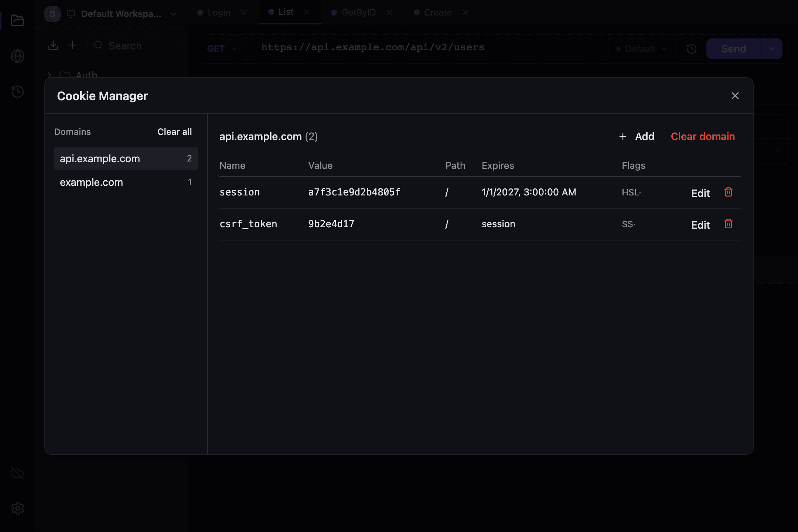Delete the session cookie via trash icon

point(729,192)
